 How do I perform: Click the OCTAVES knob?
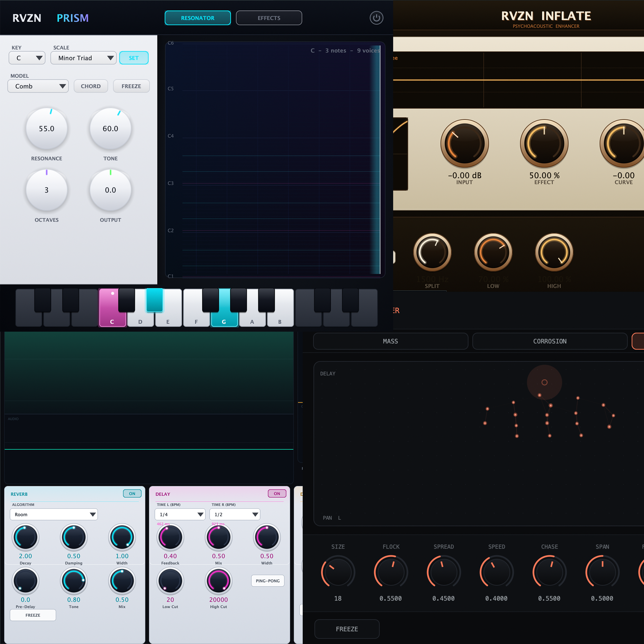[47, 190]
